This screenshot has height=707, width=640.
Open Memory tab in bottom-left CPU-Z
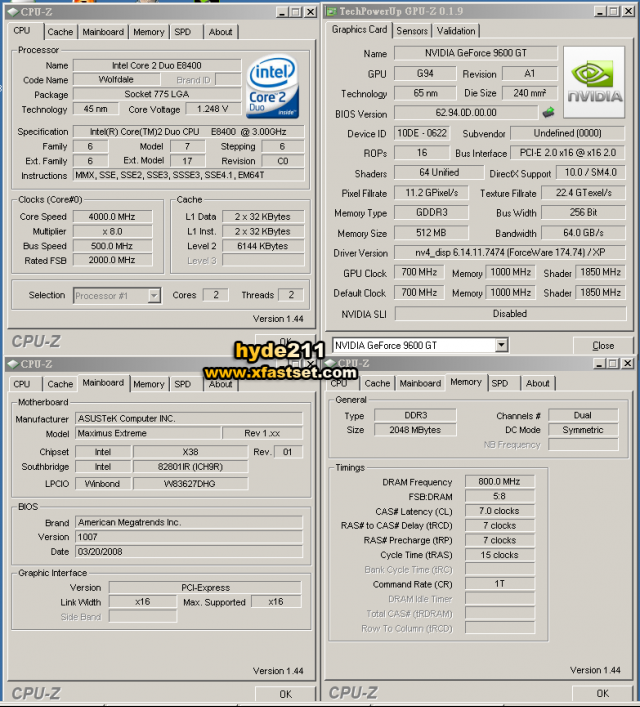click(148, 384)
